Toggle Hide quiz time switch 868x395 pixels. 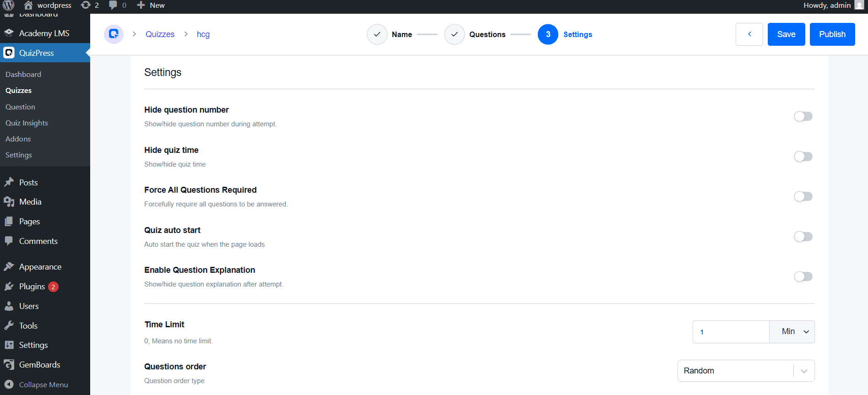pos(803,157)
